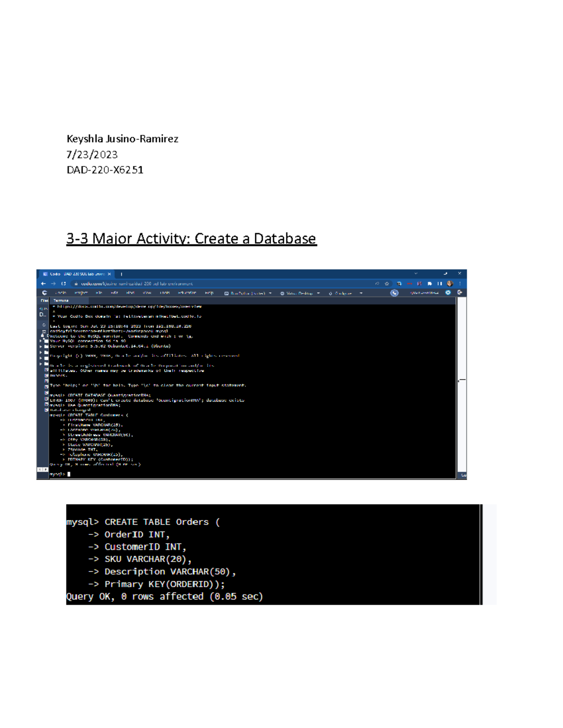Screen dimensions: 563x728
Task: Click the address bar URL field
Action: tap(211, 284)
